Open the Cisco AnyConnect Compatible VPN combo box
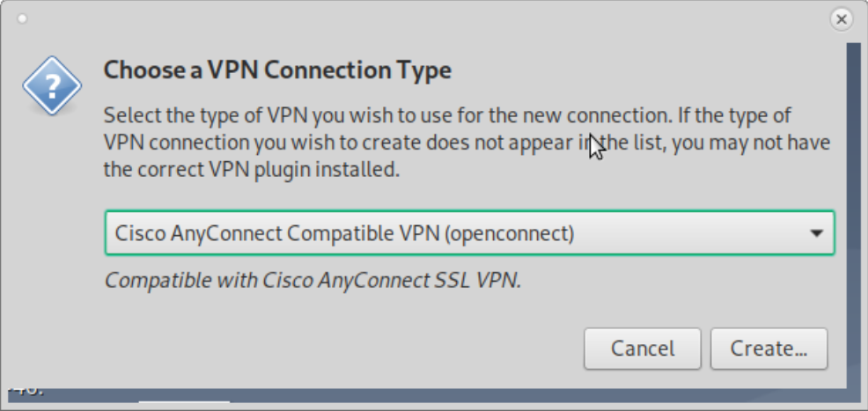Image resolution: width=868 pixels, height=411 pixels. pyautogui.click(x=469, y=233)
